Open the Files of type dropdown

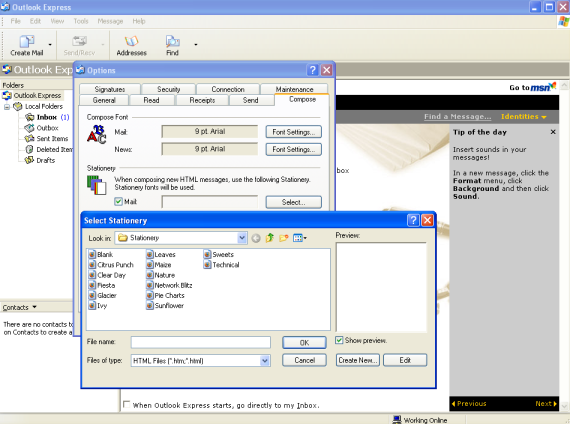(265, 361)
